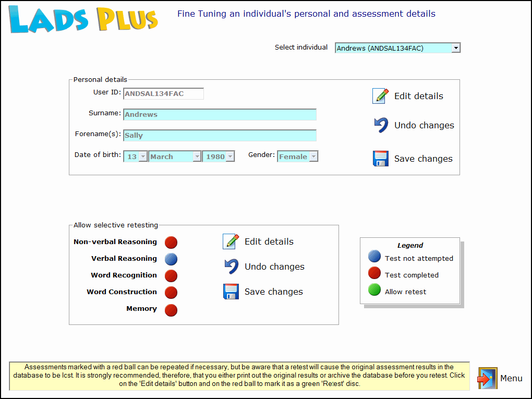Toggle the Word Construction red ball
This screenshot has height=399, width=532.
point(171,292)
